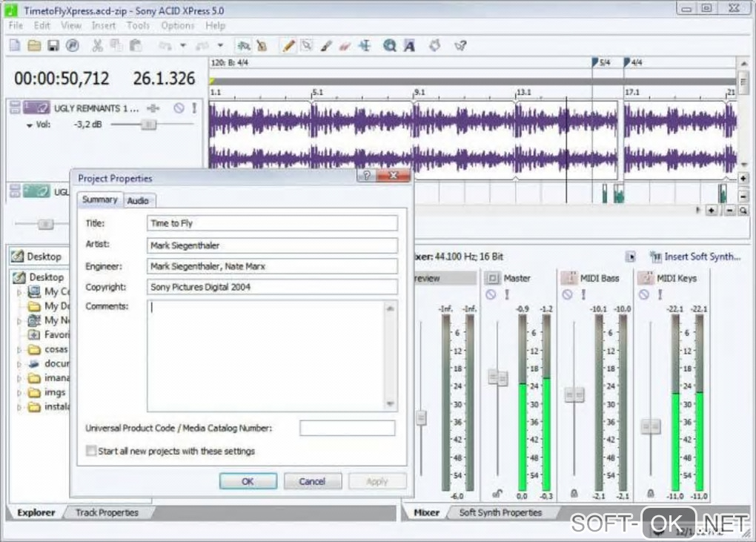Image resolution: width=756 pixels, height=542 pixels.
Task: Expand the docum folder node
Action: point(19,364)
